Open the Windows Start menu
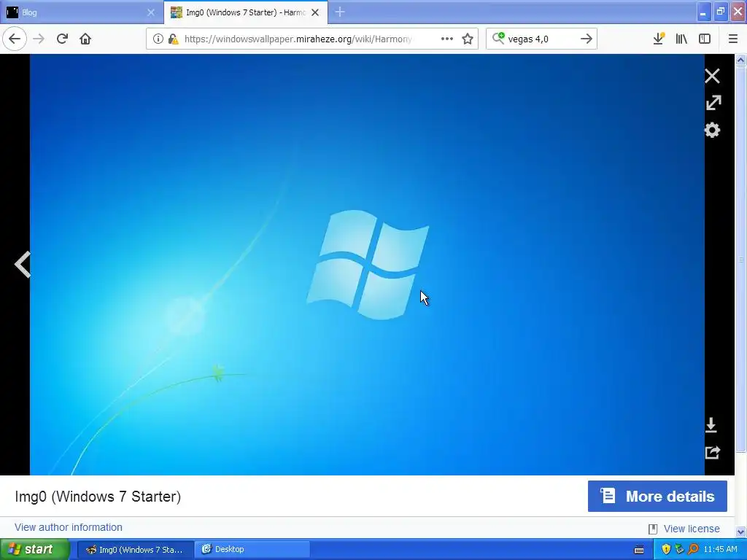 (x=35, y=549)
